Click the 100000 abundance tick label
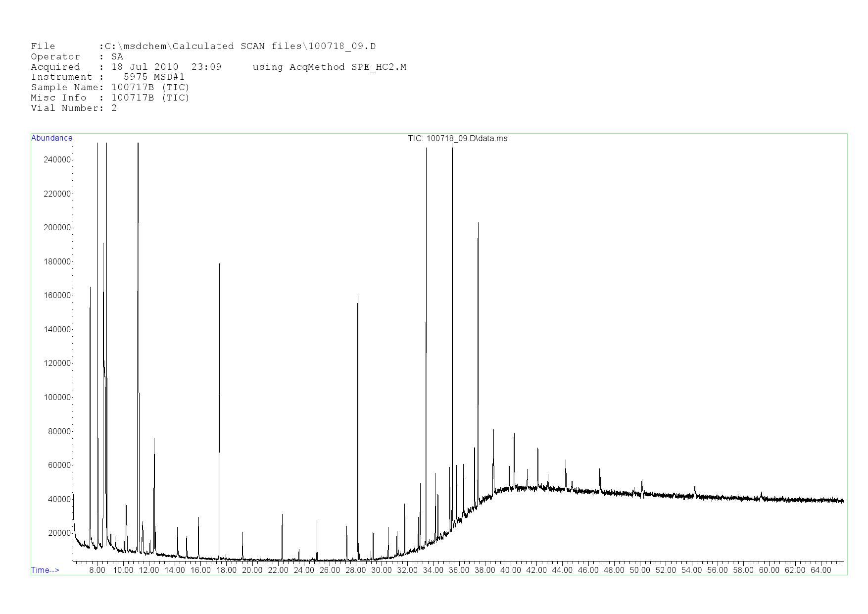This screenshot has height=614, width=868. (57, 398)
